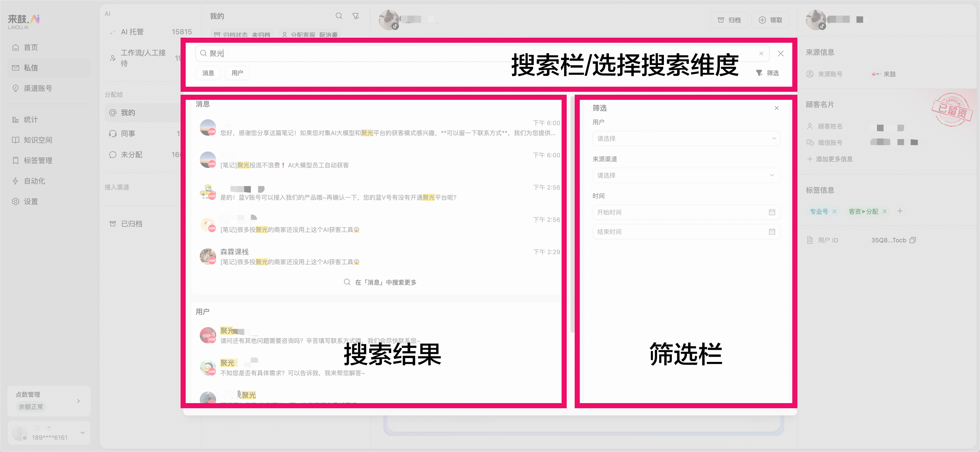Expand the 点数管理 points management panel
This screenshot has width=980, height=452.
coord(79,401)
